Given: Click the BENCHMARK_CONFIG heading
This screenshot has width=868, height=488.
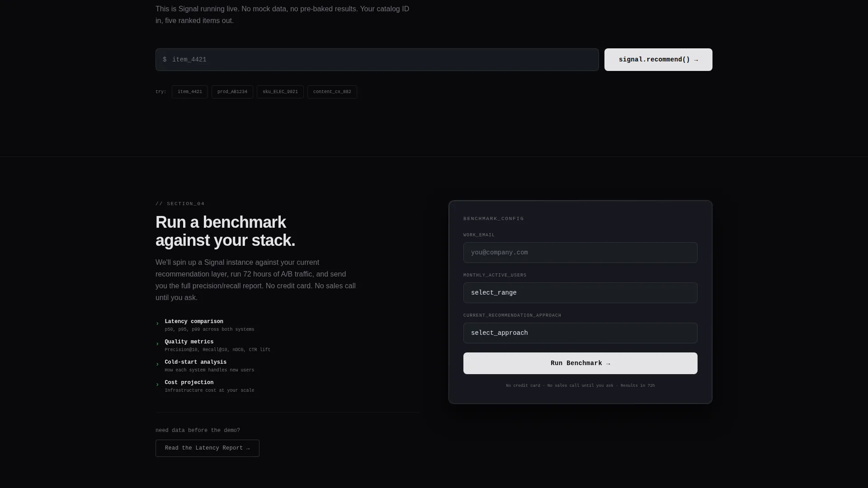Looking at the screenshot, I should (x=494, y=219).
